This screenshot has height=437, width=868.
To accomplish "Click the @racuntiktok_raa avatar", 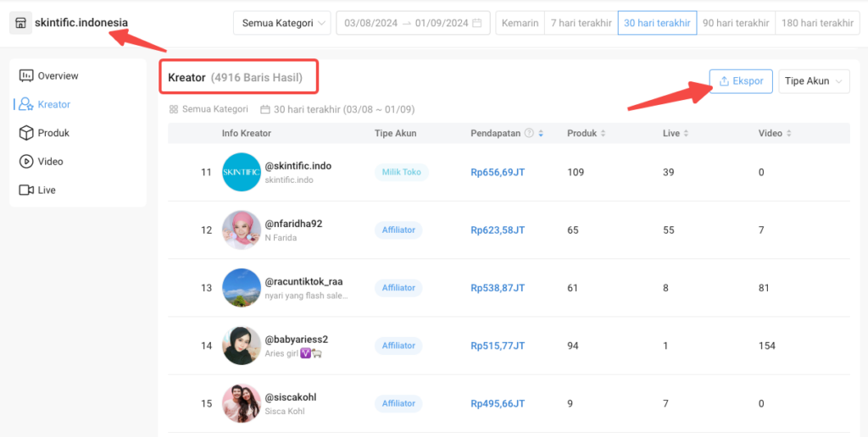I will 241,288.
